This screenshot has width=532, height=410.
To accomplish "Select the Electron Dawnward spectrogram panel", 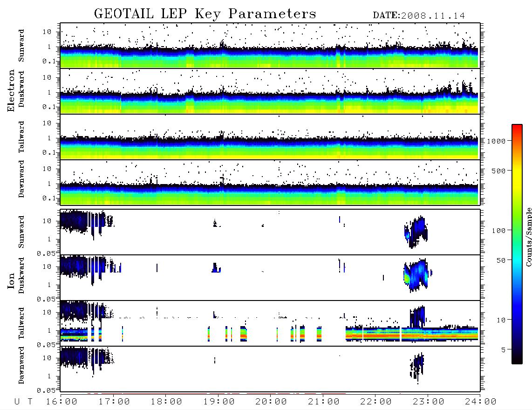I will (x=270, y=183).
